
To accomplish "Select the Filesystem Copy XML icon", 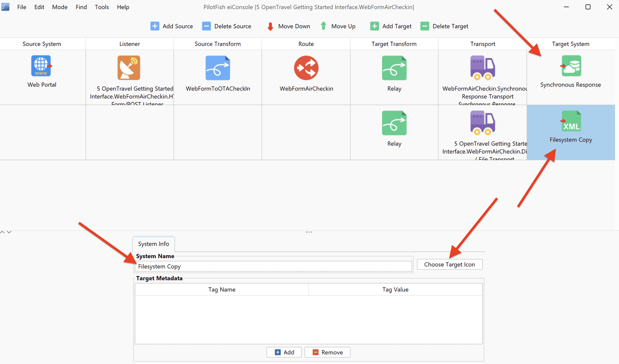I will pos(571,121).
